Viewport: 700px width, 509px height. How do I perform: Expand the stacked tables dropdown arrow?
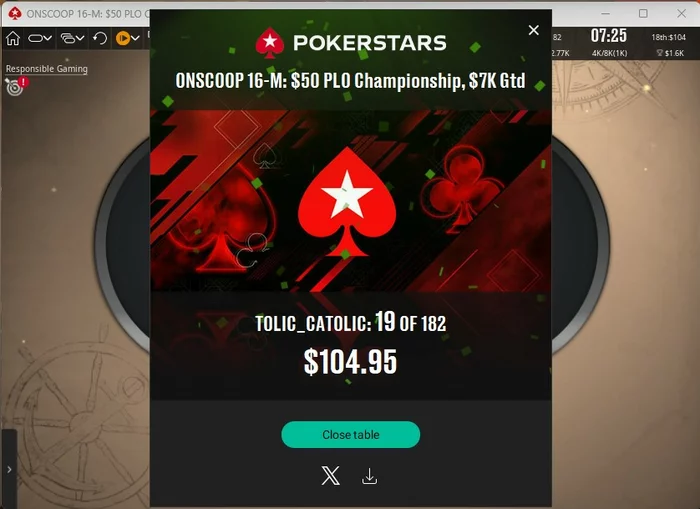[80, 38]
